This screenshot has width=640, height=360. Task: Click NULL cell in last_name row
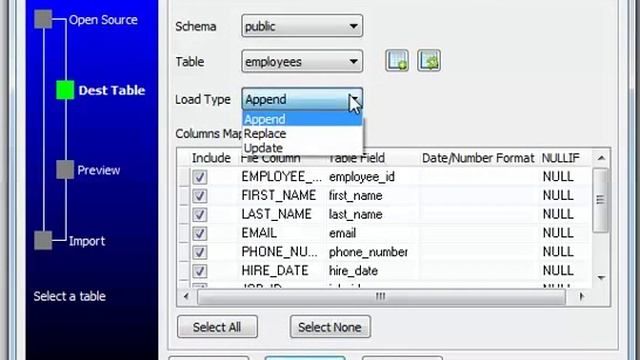(565, 214)
